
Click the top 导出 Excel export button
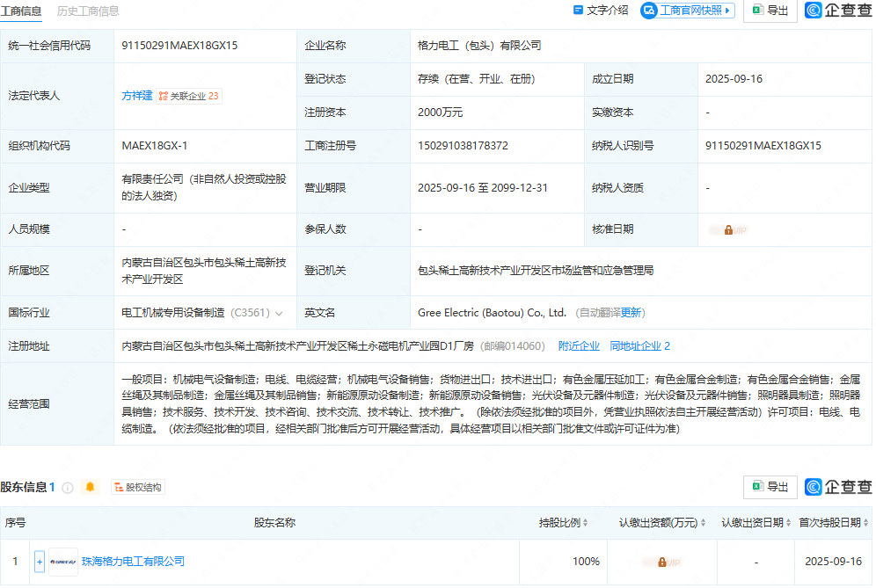tap(770, 11)
